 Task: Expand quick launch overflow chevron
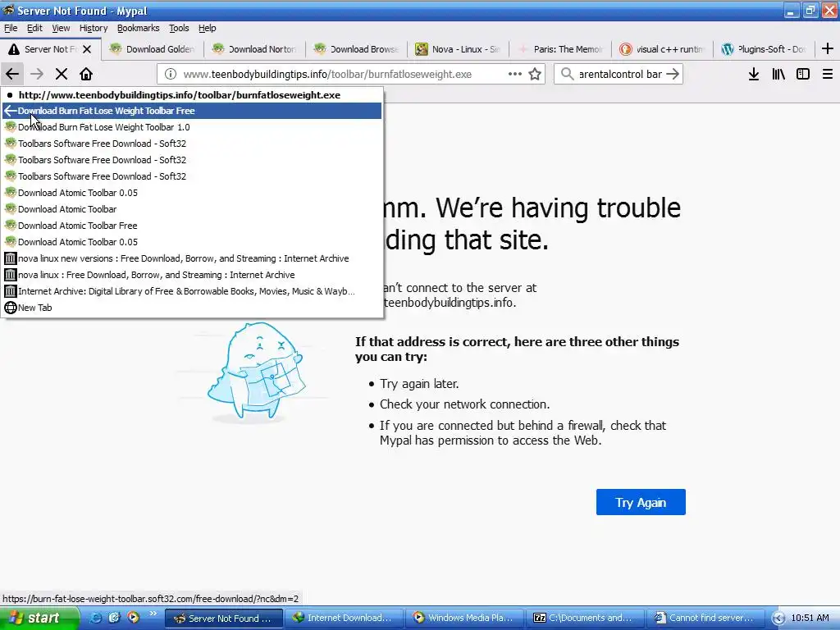point(153,614)
